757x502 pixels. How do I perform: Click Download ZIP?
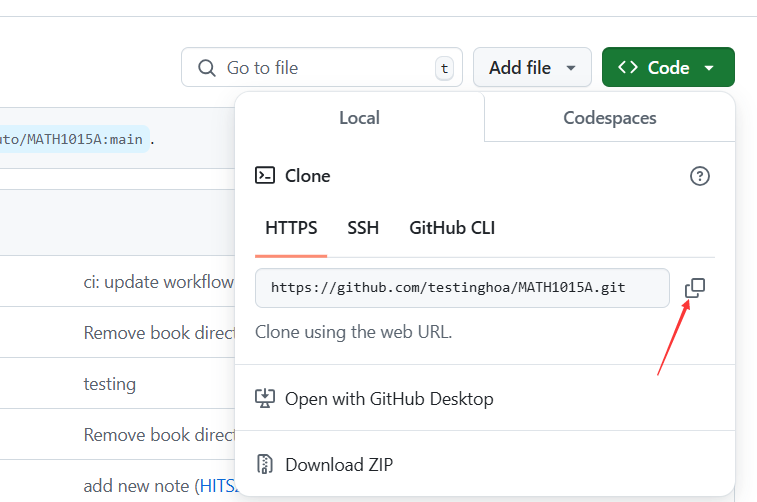click(x=338, y=464)
